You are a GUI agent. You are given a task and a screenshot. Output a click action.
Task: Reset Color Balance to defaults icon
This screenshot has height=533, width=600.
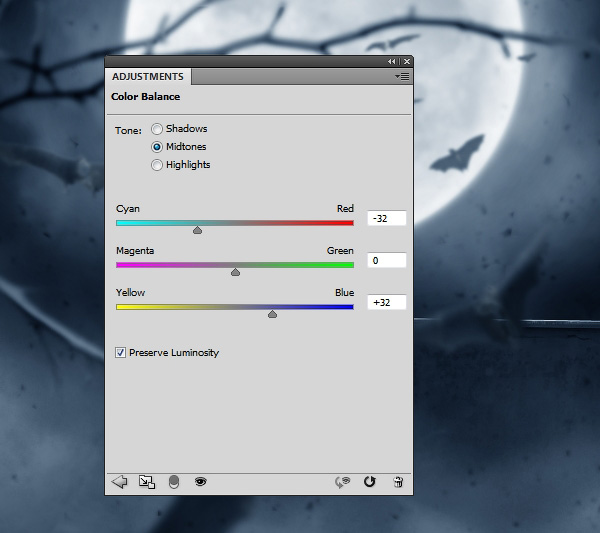click(370, 482)
